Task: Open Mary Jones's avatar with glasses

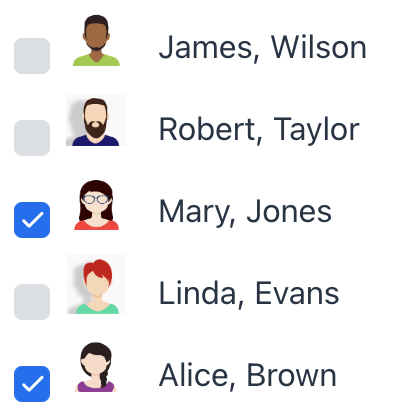Action: click(x=96, y=205)
